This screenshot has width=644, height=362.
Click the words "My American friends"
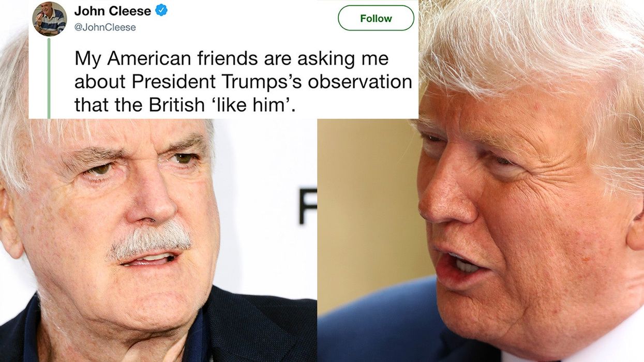[160, 58]
